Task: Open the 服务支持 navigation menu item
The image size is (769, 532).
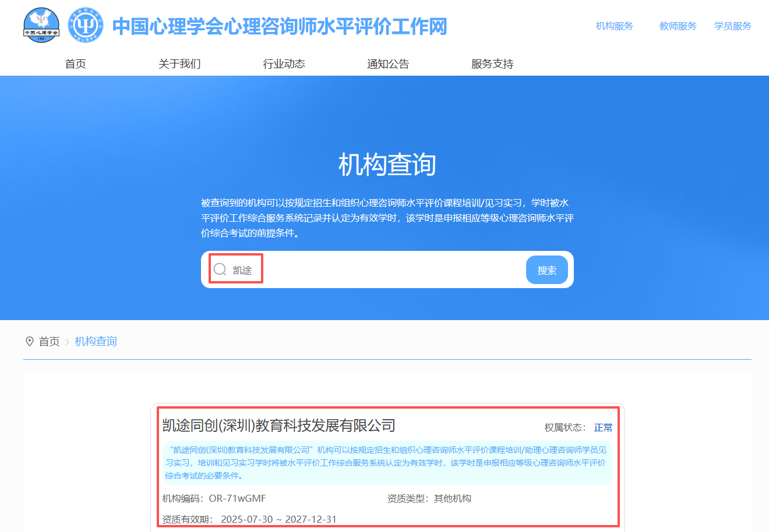Action: (493, 63)
